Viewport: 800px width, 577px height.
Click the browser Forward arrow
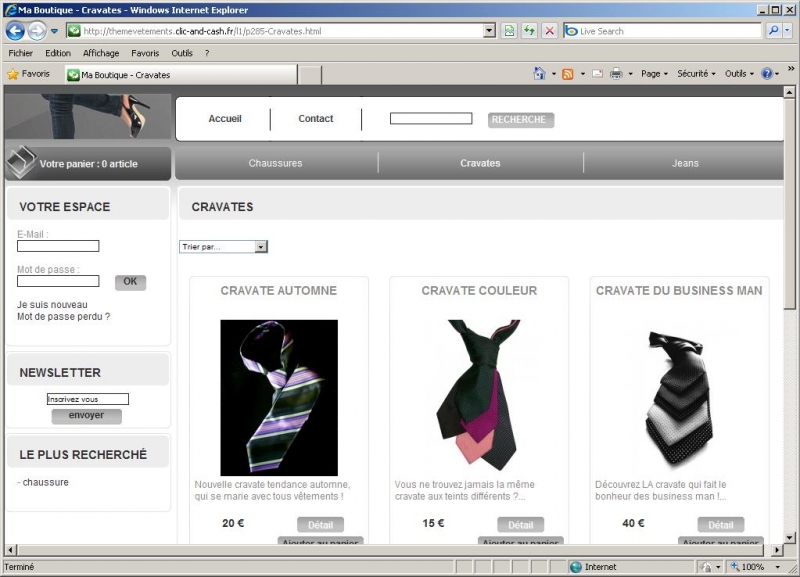(37, 31)
